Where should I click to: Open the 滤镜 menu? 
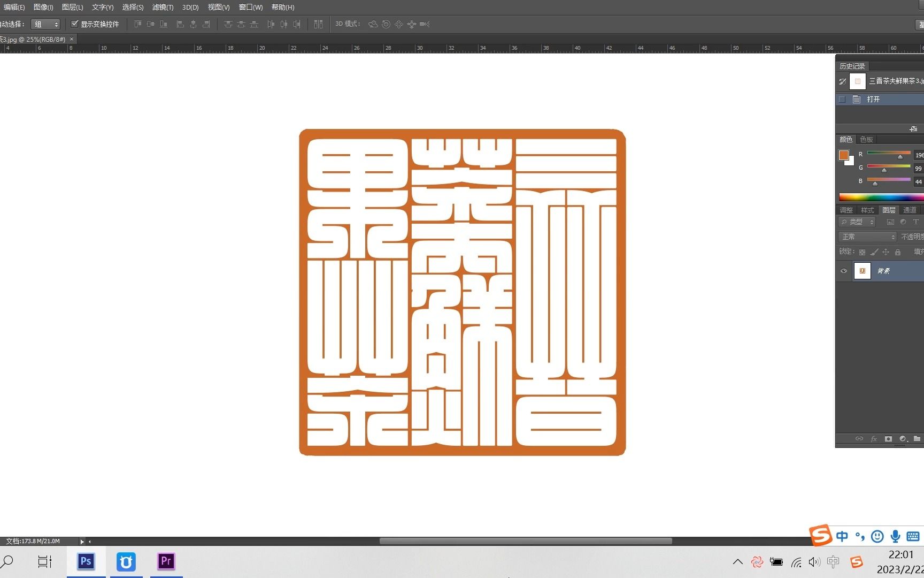tap(162, 7)
